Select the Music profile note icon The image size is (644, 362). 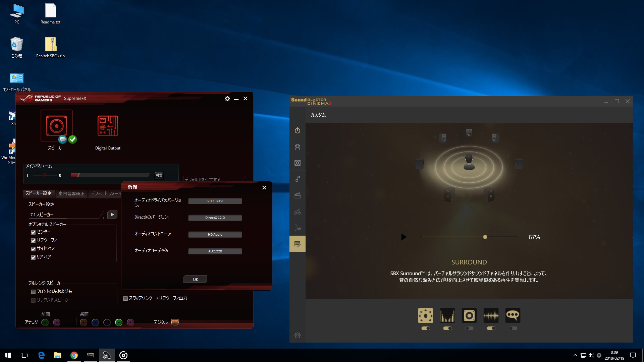click(x=297, y=179)
